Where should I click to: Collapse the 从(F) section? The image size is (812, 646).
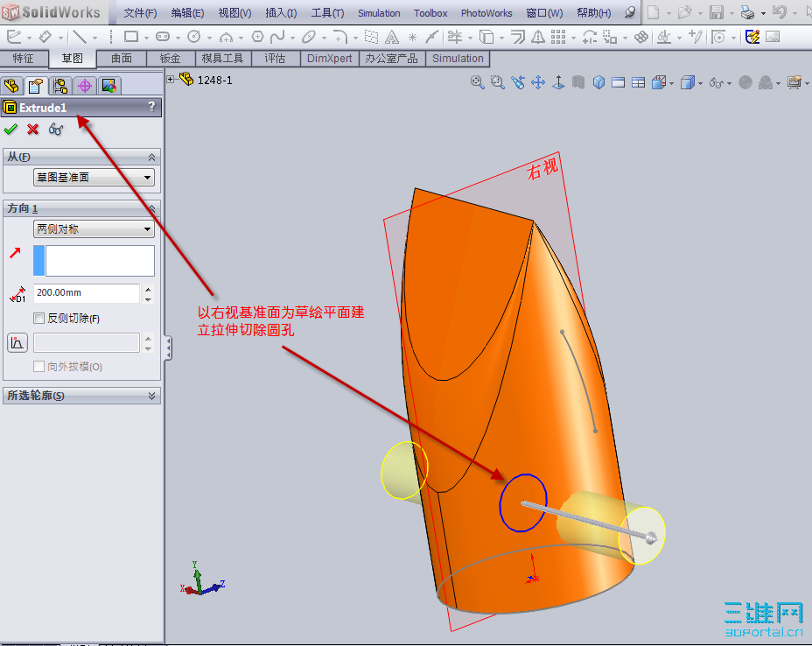click(151, 157)
